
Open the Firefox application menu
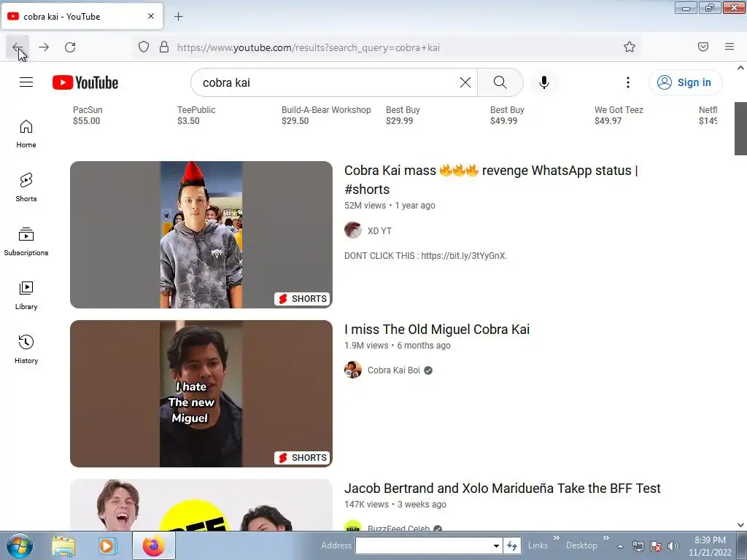[729, 47]
